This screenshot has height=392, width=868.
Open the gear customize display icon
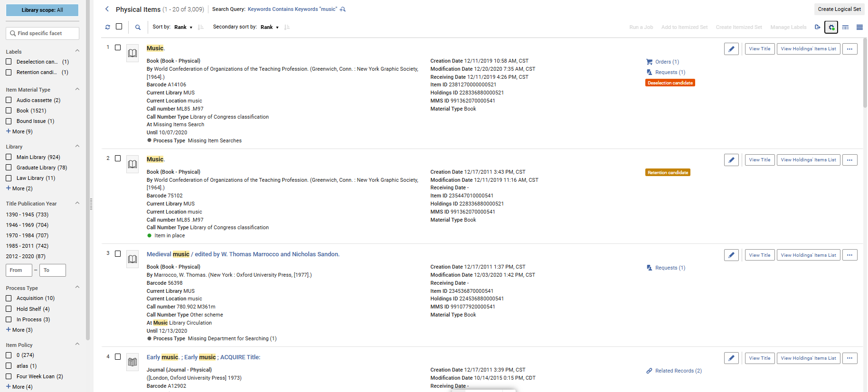point(831,27)
